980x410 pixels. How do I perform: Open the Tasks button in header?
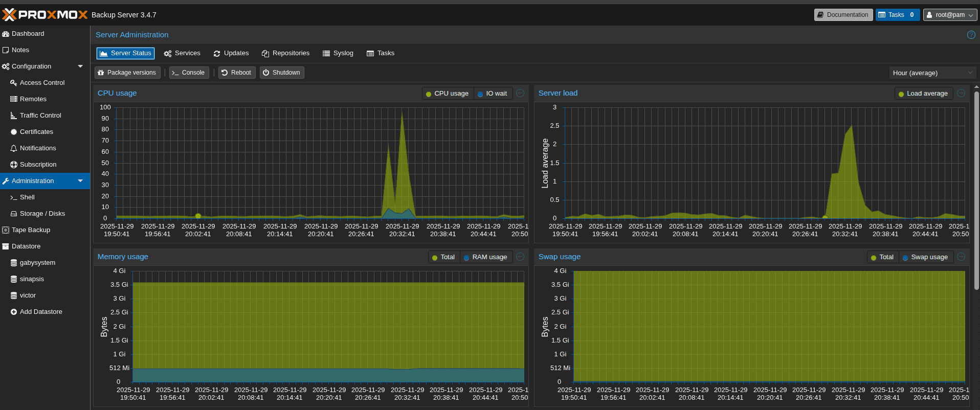coord(898,15)
